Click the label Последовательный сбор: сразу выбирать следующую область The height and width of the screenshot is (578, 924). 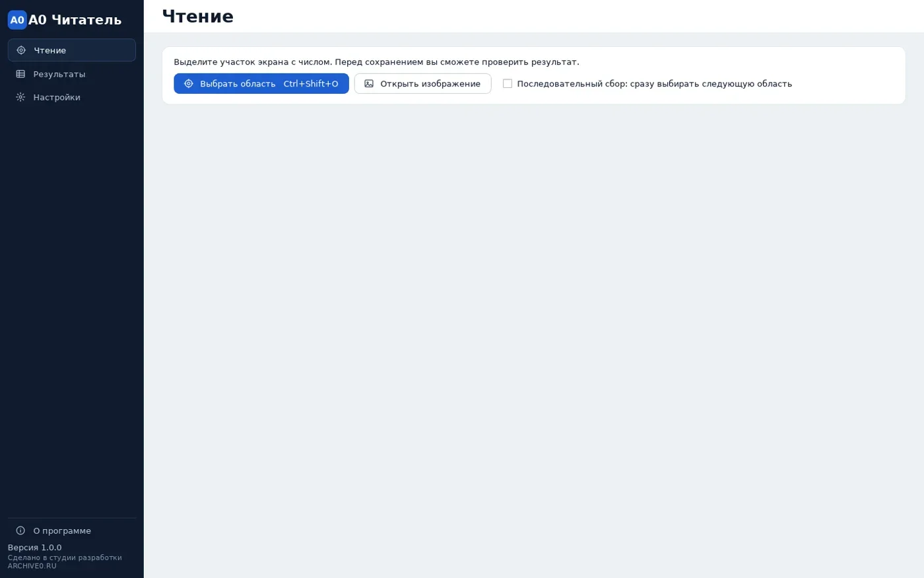click(x=655, y=84)
